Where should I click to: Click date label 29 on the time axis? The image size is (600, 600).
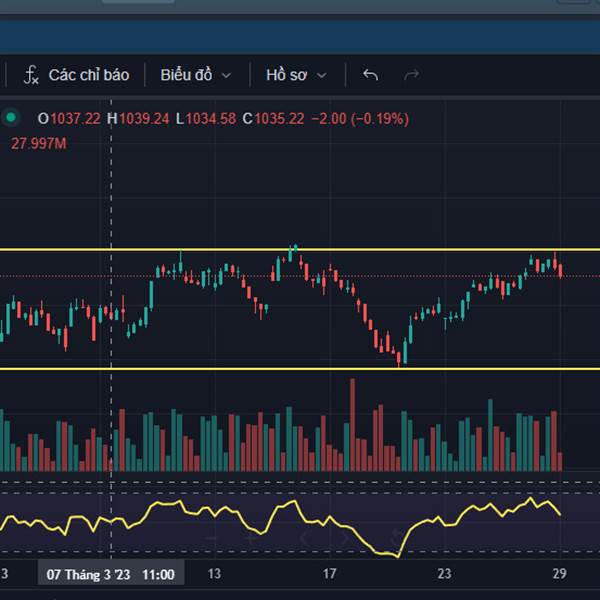pos(560,574)
